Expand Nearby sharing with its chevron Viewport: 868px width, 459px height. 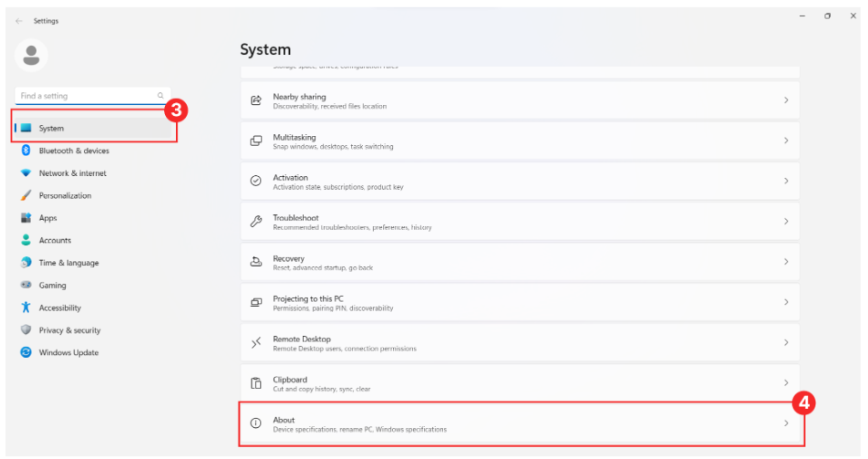coord(786,100)
